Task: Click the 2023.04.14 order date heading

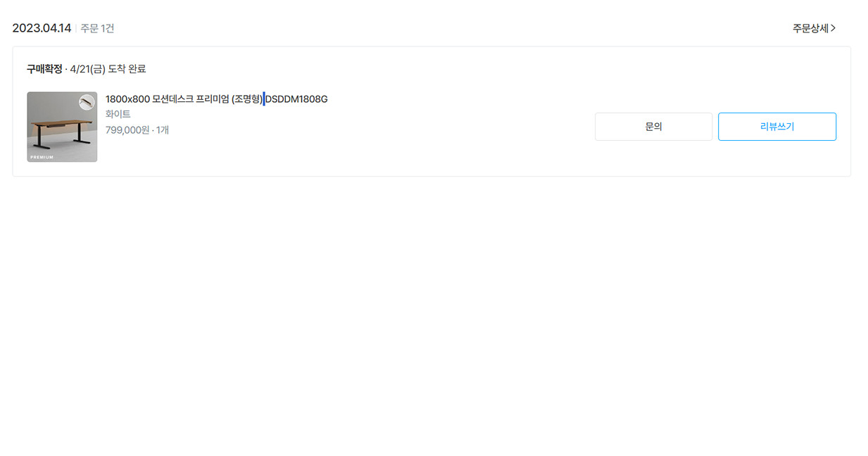Action: pos(42,28)
